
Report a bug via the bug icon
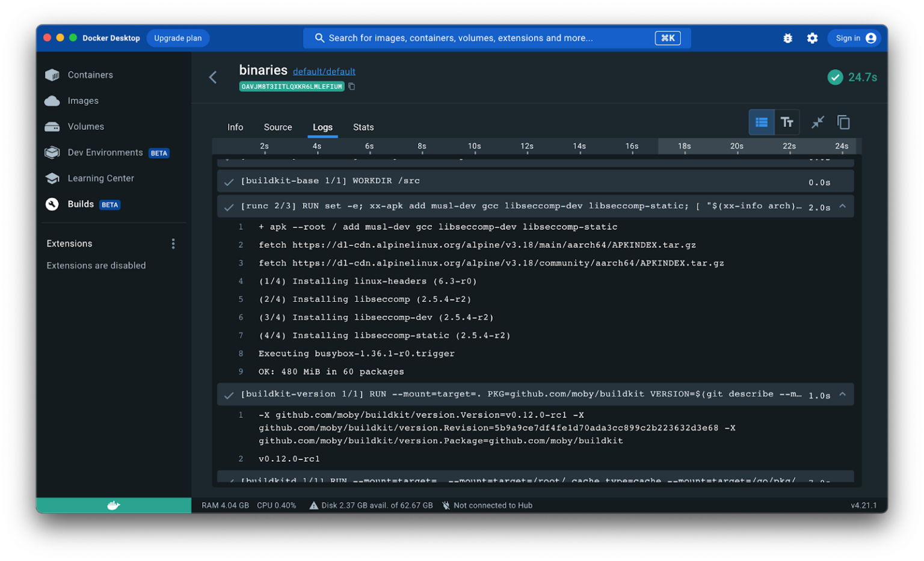point(788,38)
